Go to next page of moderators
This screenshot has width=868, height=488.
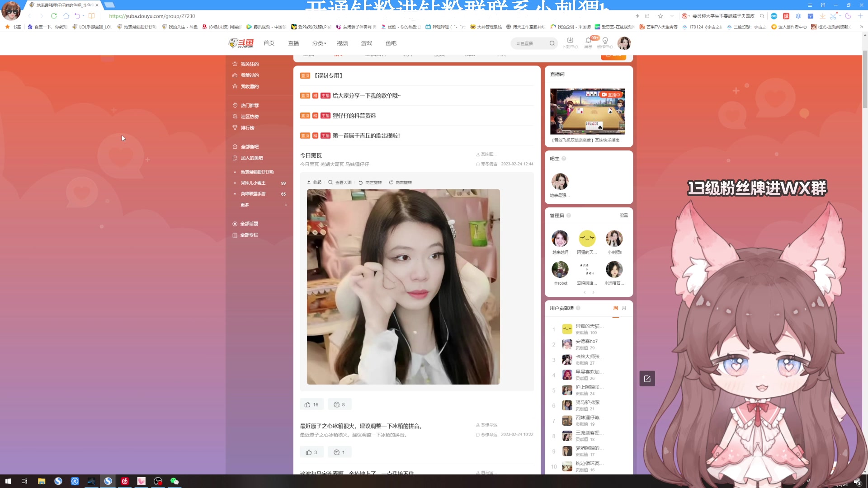(594, 292)
